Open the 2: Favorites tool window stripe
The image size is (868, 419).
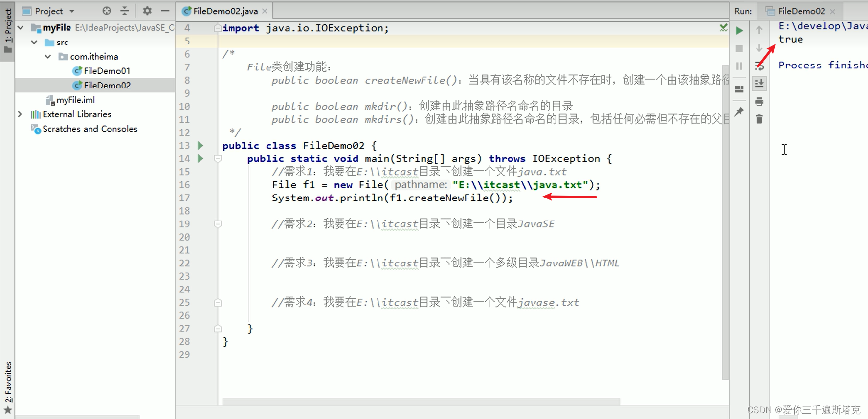(x=8, y=388)
